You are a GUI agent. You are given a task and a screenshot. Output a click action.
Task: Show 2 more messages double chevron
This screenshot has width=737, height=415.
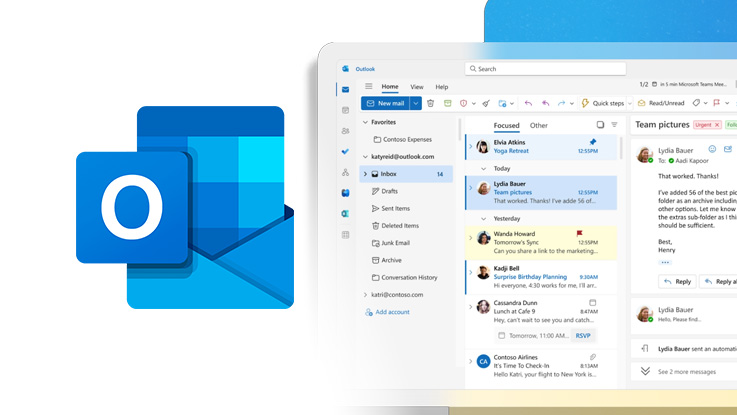(645, 371)
